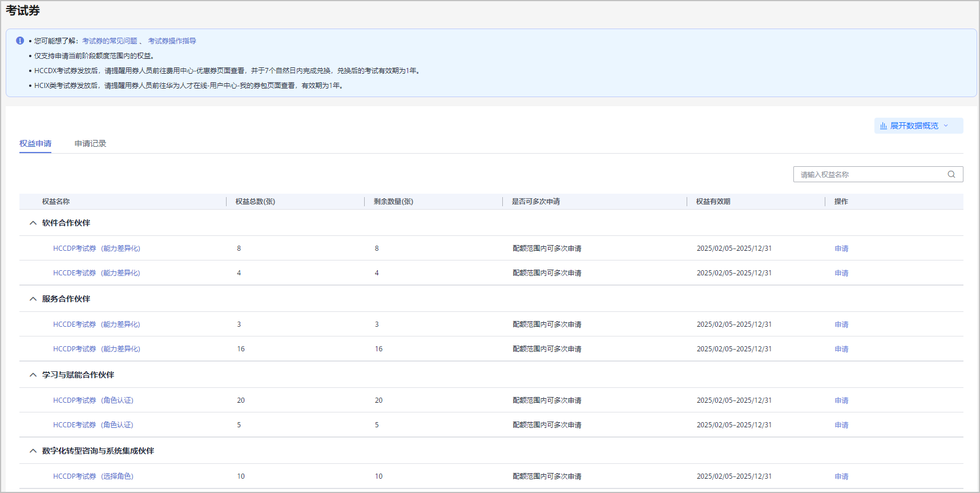Switch to the 申请记录 tab
The image size is (980, 493).
pyautogui.click(x=90, y=143)
